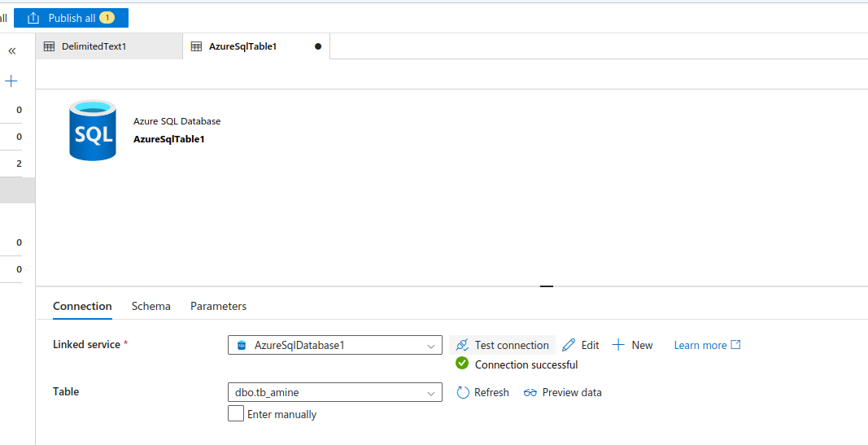This screenshot has height=445, width=868.
Task: Open the Schema tab
Action: coord(151,306)
